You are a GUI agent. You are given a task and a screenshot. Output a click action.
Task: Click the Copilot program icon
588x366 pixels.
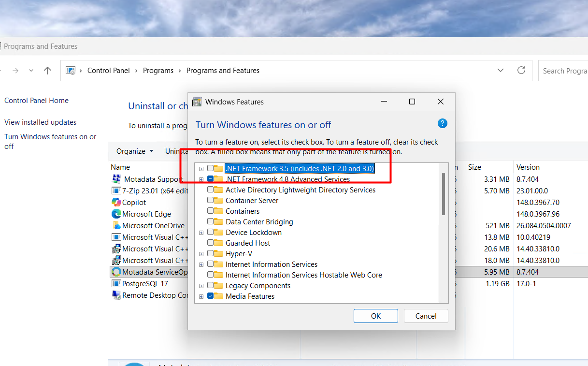coord(116,203)
